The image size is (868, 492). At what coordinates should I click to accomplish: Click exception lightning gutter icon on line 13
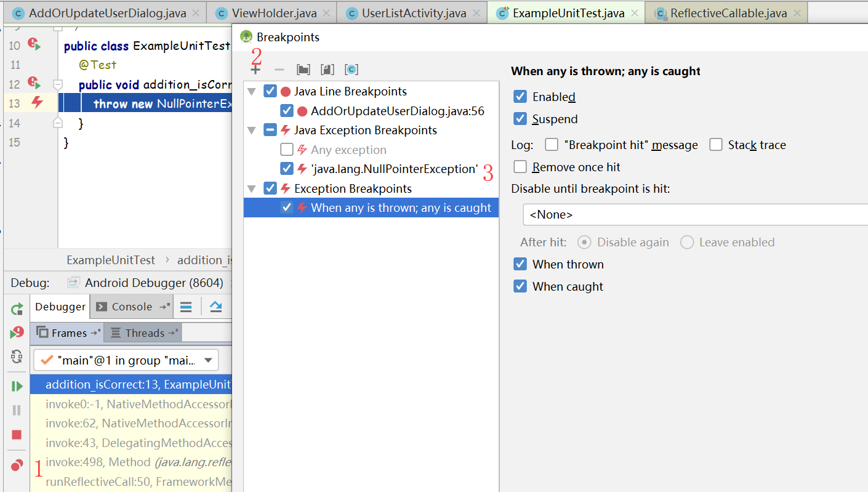(x=37, y=103)
